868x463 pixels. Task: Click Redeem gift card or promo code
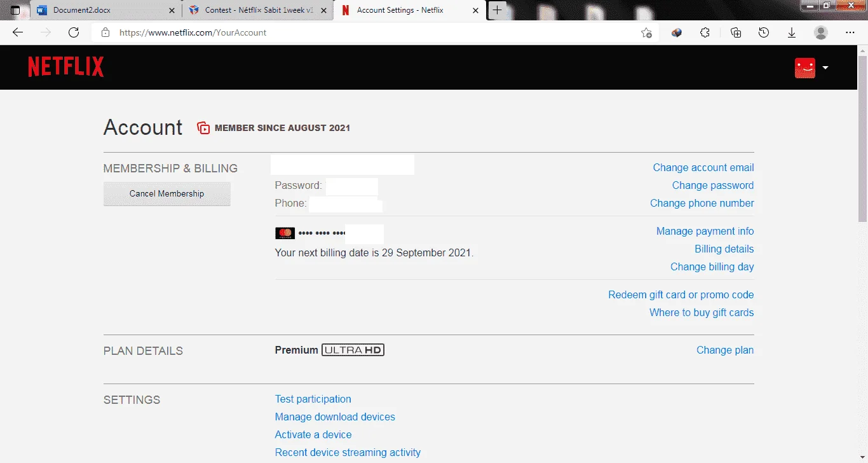681,295
